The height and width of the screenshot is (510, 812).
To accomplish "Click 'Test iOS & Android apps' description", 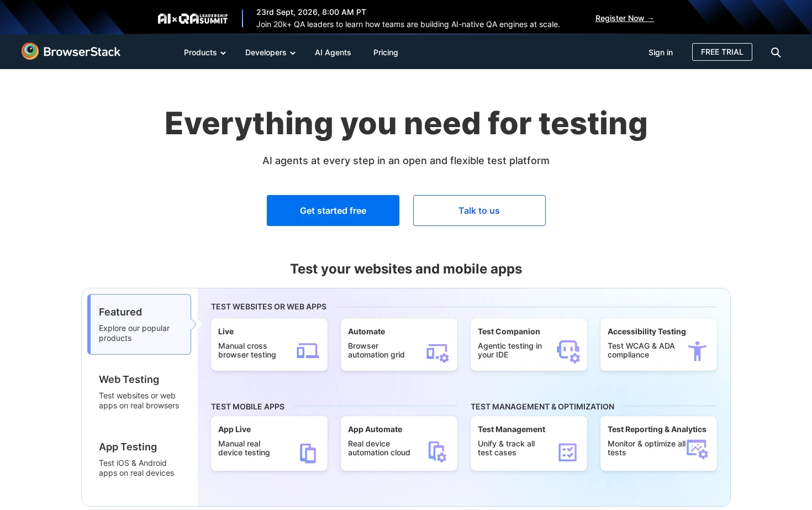I will pyautogui.click(x=136, y=468).
